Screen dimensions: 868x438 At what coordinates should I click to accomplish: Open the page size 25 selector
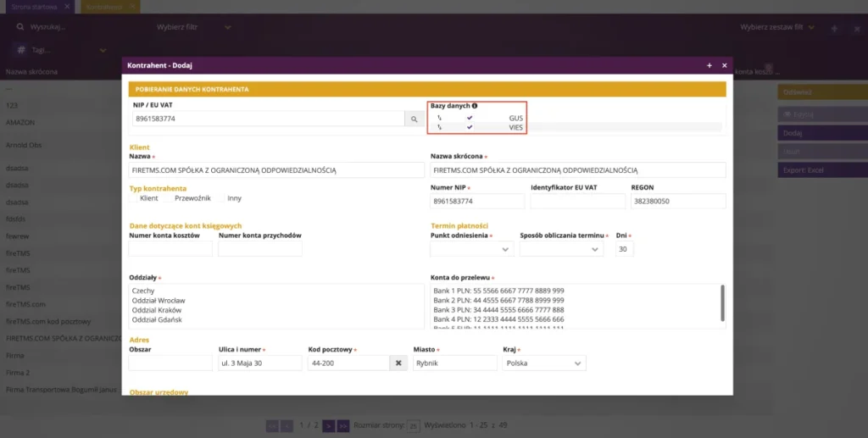click(413, 426)
